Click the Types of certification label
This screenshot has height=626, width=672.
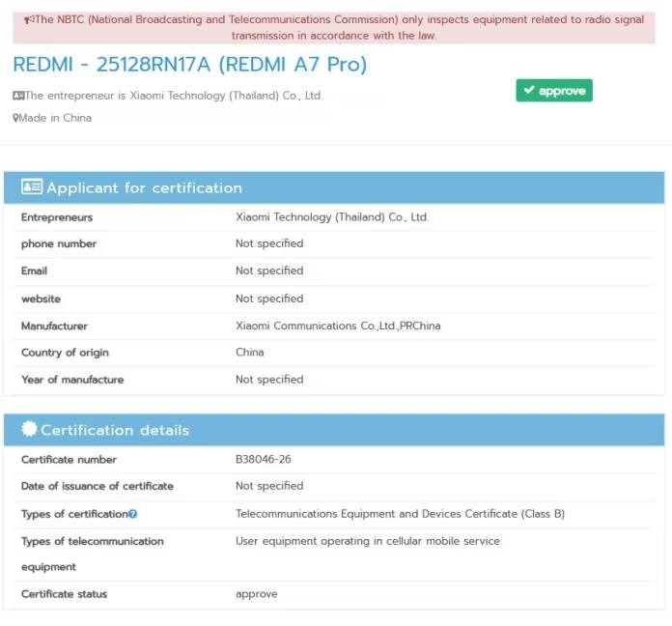coord(73,514)
